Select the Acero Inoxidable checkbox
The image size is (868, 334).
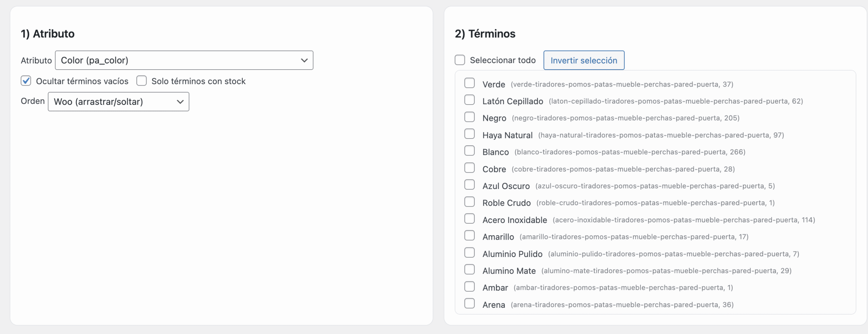[470, 219]
